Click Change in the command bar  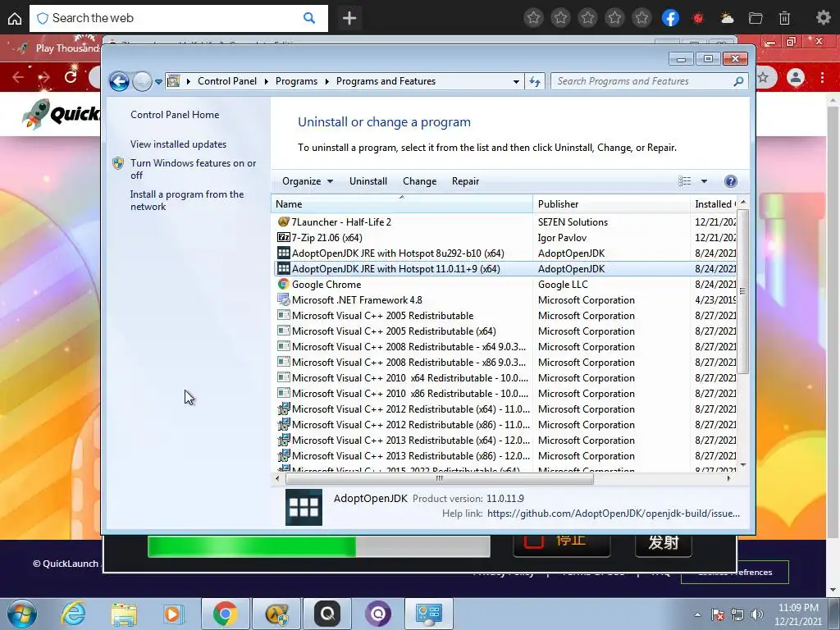(419, 181)
